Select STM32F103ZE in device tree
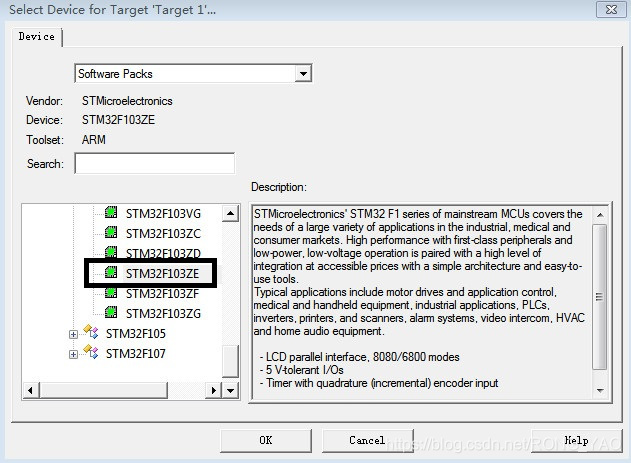 [x=163, y=274]
